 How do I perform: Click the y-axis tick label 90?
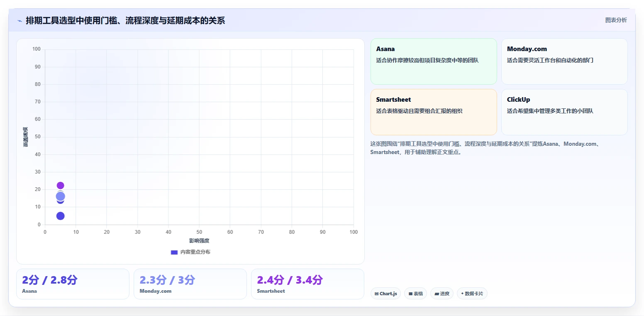[x=37, y=67]
